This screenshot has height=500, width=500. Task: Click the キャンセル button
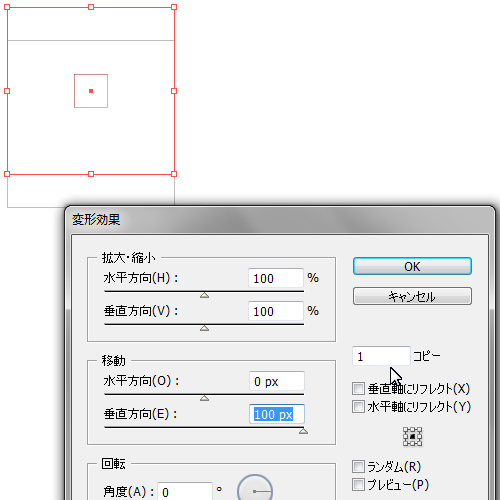(412, 296)
